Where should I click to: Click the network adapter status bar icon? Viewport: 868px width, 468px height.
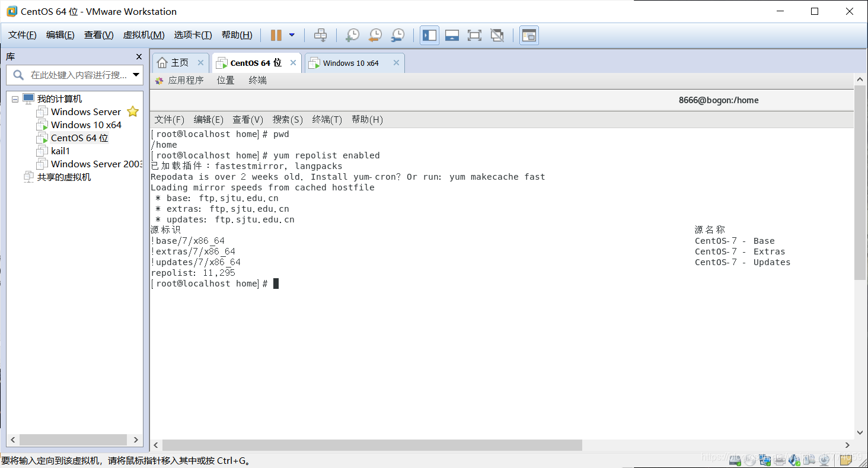pos(765,460)
